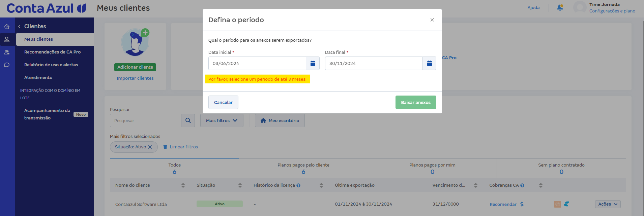Expand the Mais filtros dropdown
Screen dimensions: 644x216
click(x=222, y=120)
